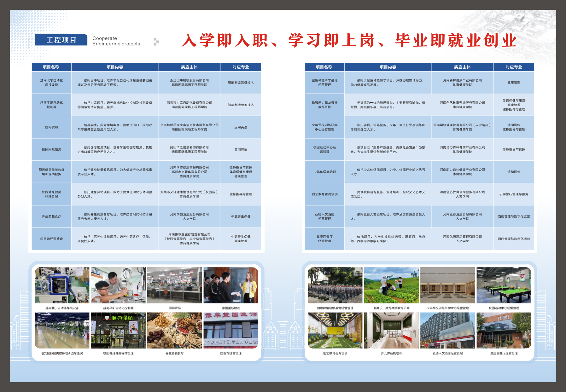Open the 健康种植研学基地经营管理 photo
The image size is (566, 392).
(x=335, y=285)
